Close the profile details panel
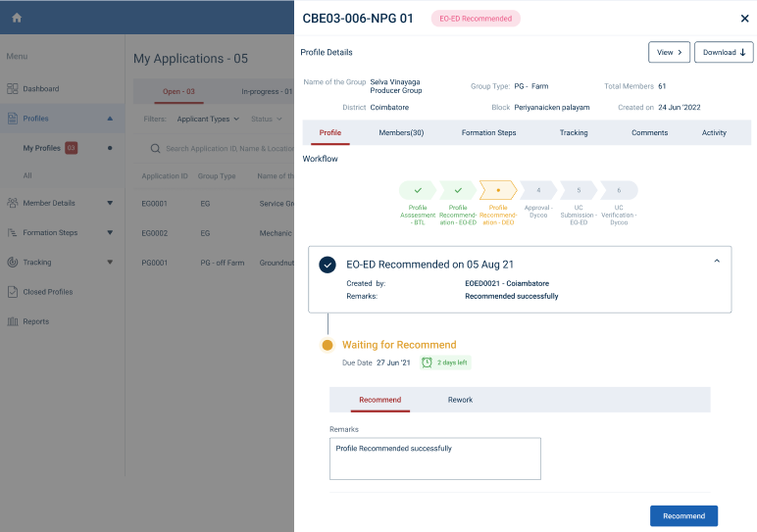 click(743, 19)
